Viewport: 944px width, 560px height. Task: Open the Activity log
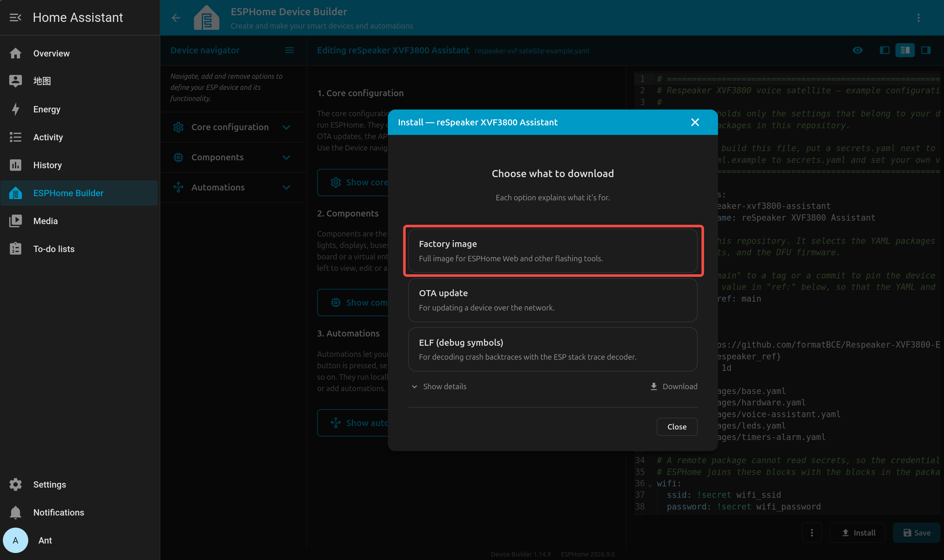[79, 137]
